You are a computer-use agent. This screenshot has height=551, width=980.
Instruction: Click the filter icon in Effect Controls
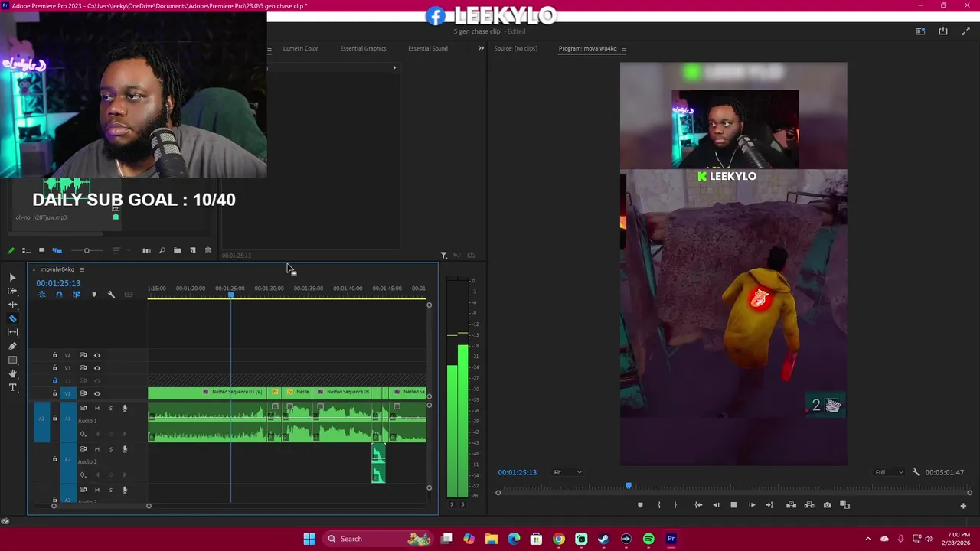click(x=443, y=255)
